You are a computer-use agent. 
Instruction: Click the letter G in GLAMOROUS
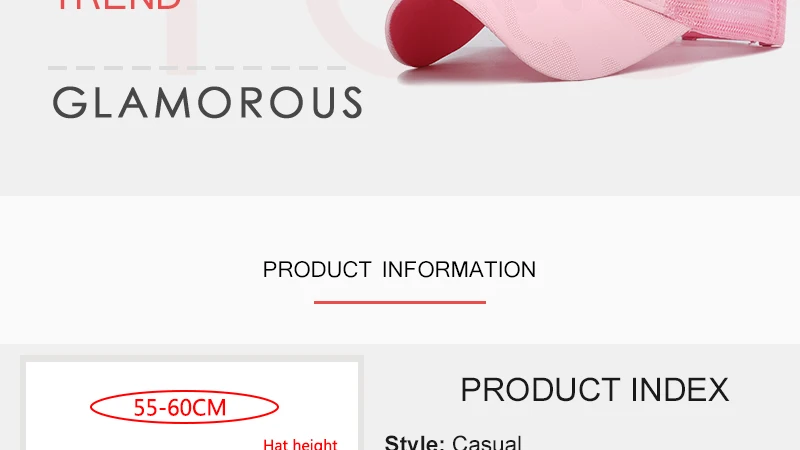click(x=70, y=103)
